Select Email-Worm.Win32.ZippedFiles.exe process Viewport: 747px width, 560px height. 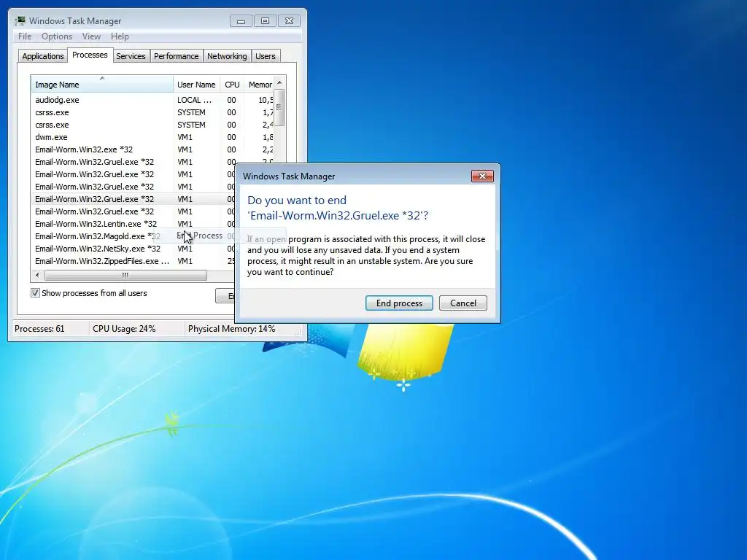coord(133,261)
